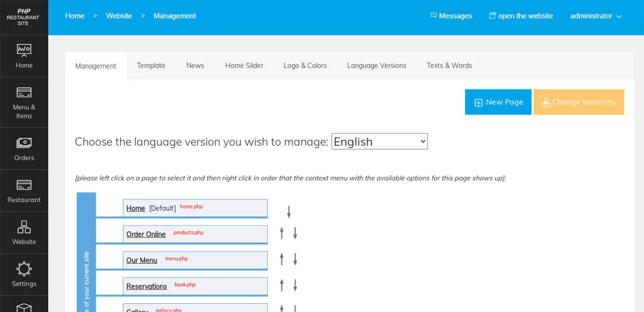Move the Home page down
The height and width of the screenshot is (312, 644).
pyautogui.click(x=289, y=212)
